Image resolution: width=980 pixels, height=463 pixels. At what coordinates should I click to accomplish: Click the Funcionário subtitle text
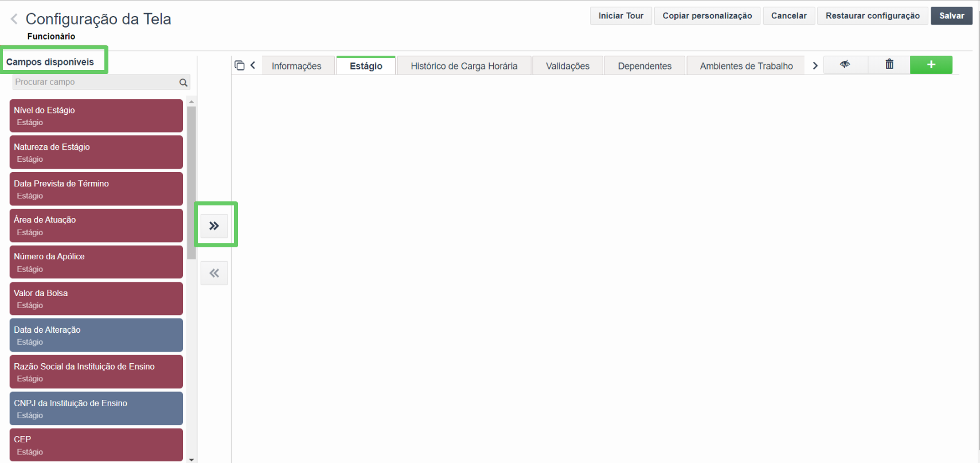[x=51, y=36]
